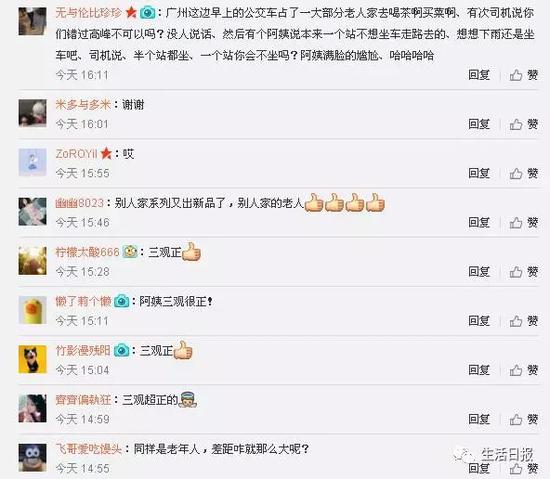Click the red star badge next to ZoROYII
550x479 pixels.
[x=106, y=154]
